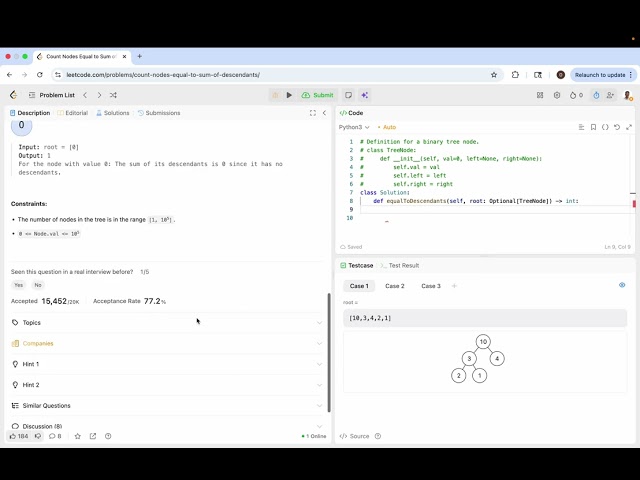640x480 pixels.
Task: Answer No to interview question
Action: [38, 285]
